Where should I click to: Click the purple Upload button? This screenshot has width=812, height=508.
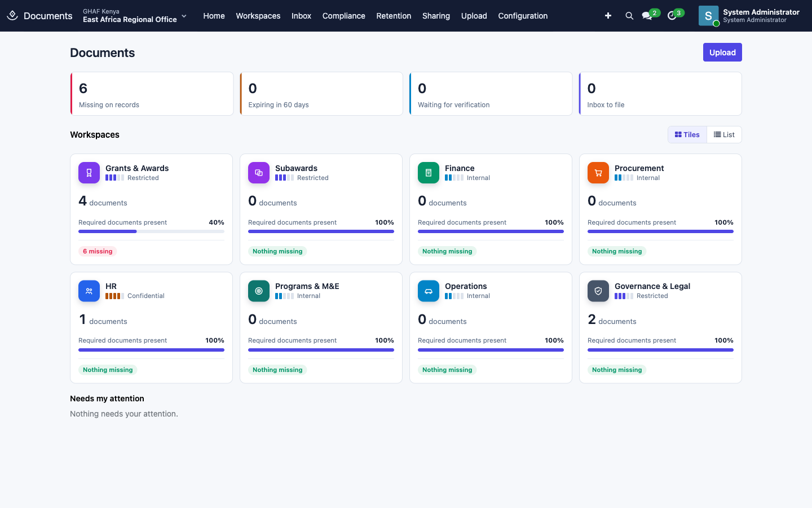point(722,52)
